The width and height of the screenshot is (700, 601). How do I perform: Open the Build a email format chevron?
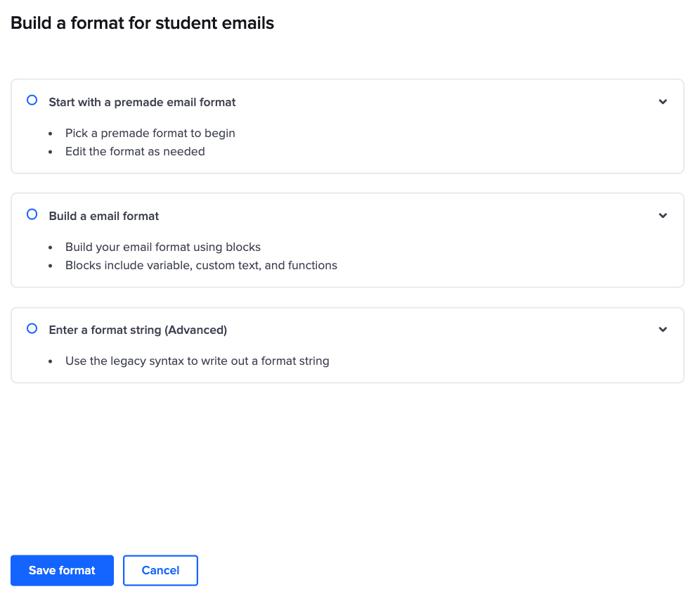[x=662, y=216]
